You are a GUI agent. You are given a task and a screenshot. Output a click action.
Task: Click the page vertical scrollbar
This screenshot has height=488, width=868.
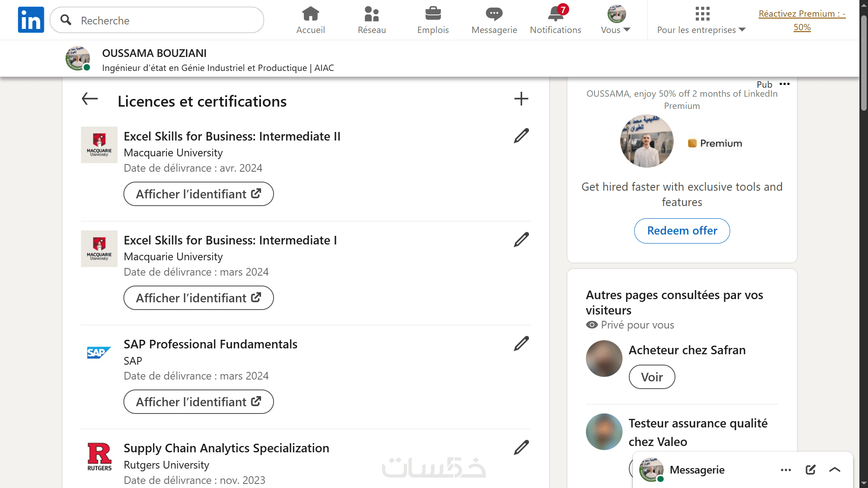click(x=863, y=63)
